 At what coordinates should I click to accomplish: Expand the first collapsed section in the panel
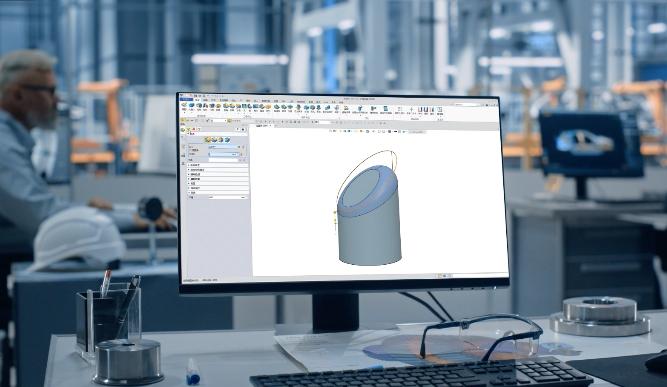pos(218,165)
